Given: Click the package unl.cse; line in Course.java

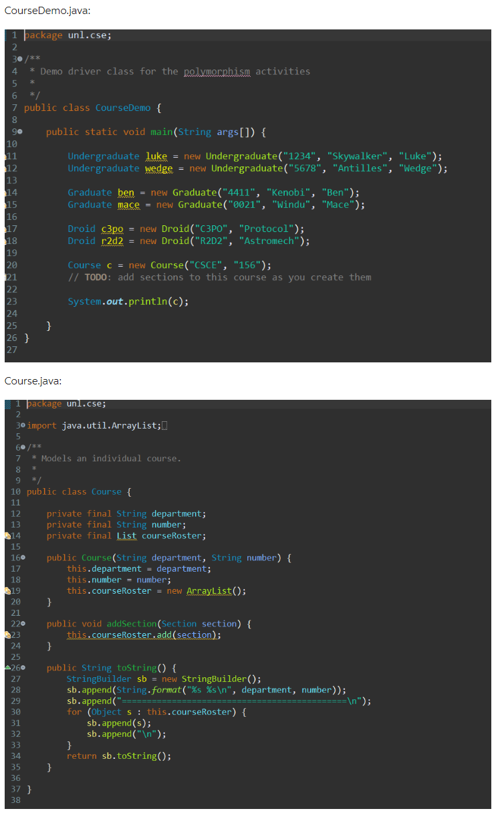Looking at the screenshot, I should coord(66,404).
